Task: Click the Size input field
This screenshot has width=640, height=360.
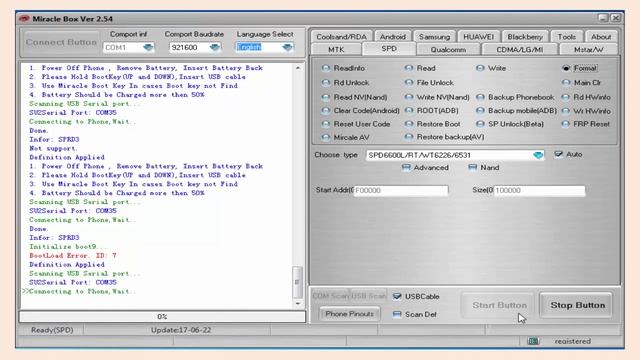Action: [539, 191]
